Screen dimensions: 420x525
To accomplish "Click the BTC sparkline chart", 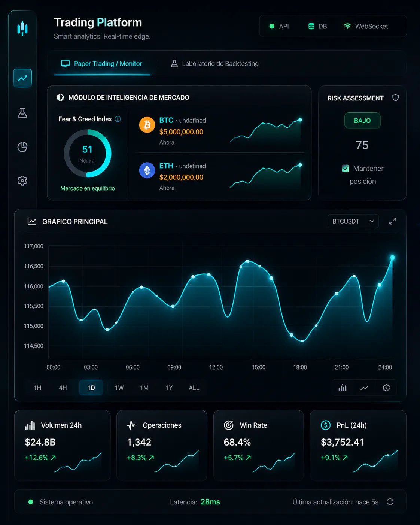I will point(266,131).
